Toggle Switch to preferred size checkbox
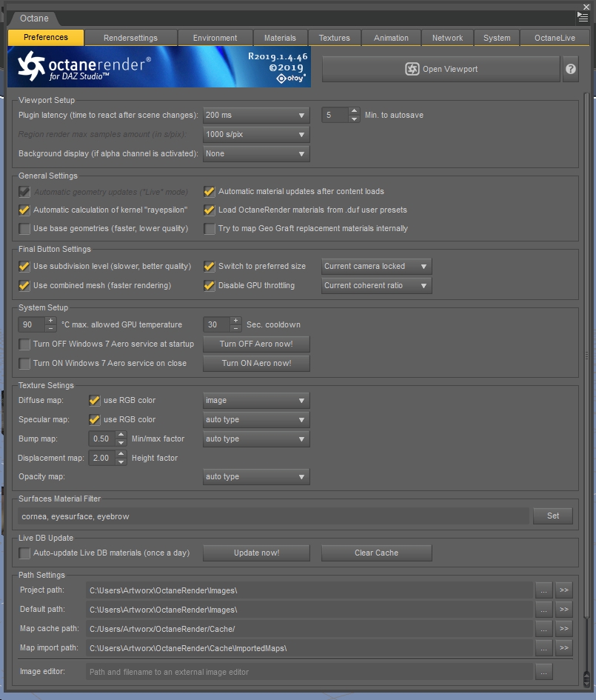The width and height of the screenshot is (596, 700). coord(210,267)
